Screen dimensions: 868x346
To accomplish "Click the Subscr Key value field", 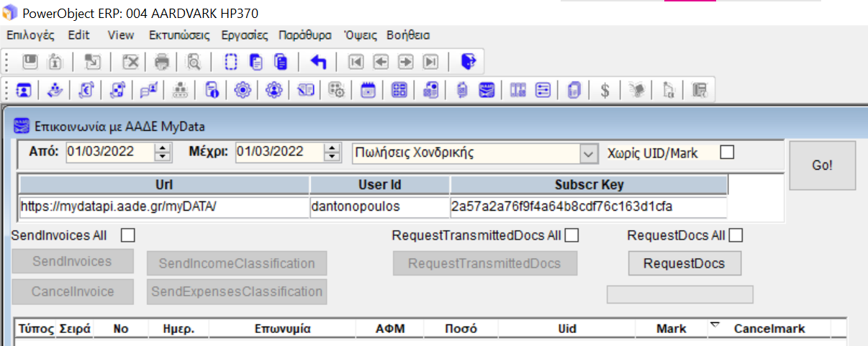I will click(588, 207).
